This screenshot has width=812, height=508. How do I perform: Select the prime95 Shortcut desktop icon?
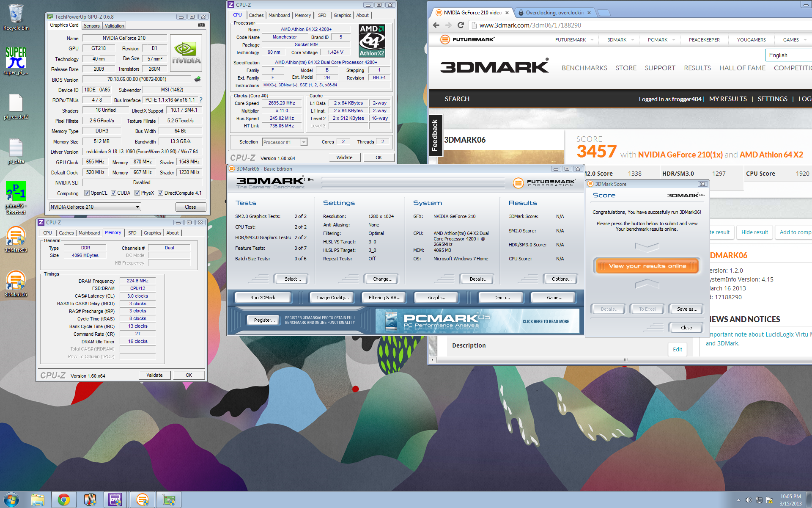tap(16, 197)
